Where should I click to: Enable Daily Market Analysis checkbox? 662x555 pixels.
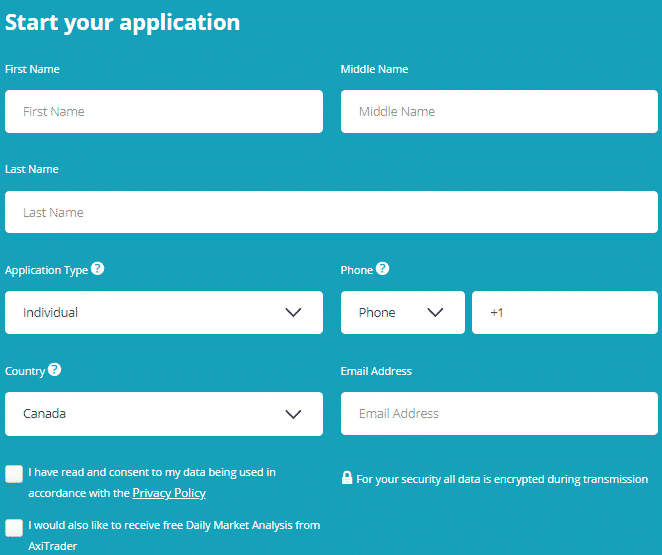(14, 528)
